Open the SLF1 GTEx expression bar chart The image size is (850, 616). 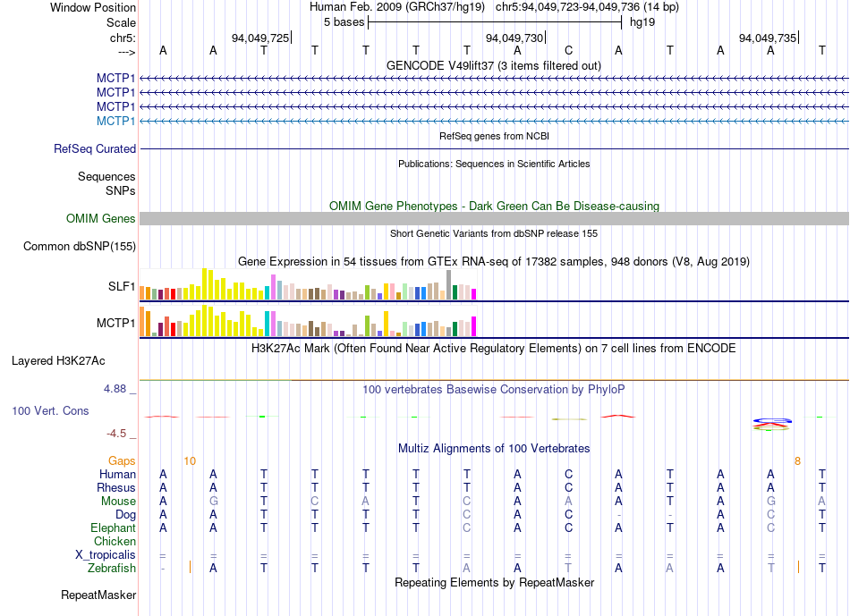[308, 284]
